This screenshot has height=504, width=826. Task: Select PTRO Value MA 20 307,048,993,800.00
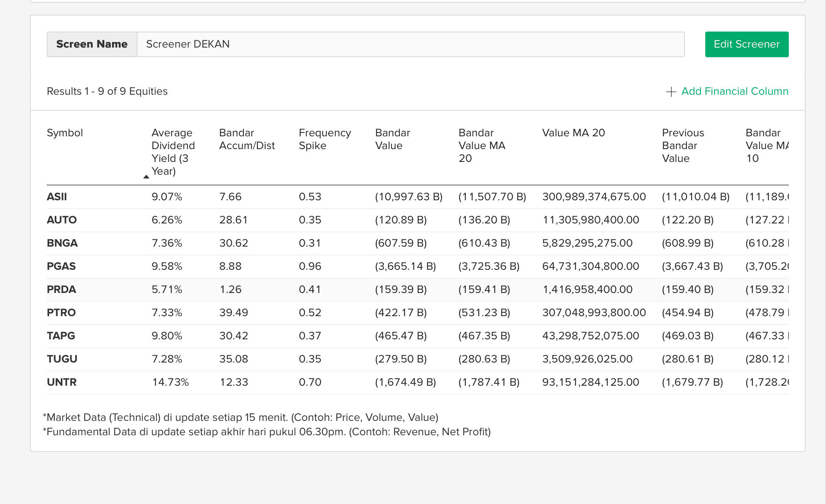(594, 313)
